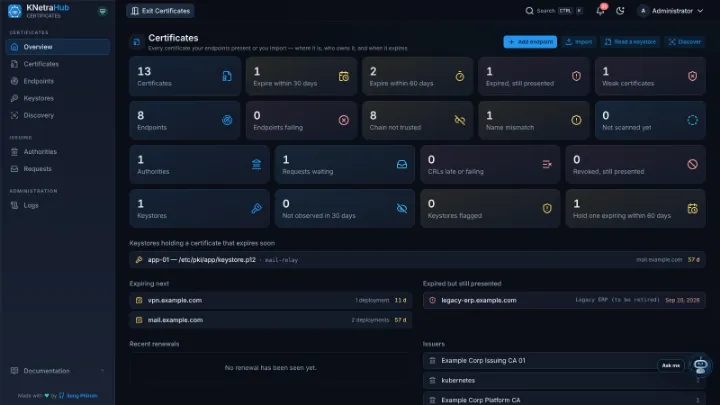Image resolution: width=720 pixels, height=405 pixels.
Task: Open the search box
Action: (554, 11)
